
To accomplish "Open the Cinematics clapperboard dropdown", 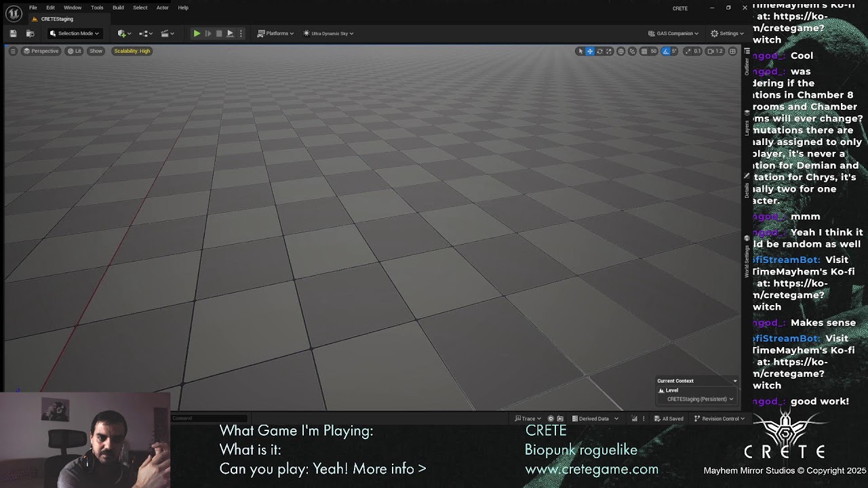I will tap(167, 33).
